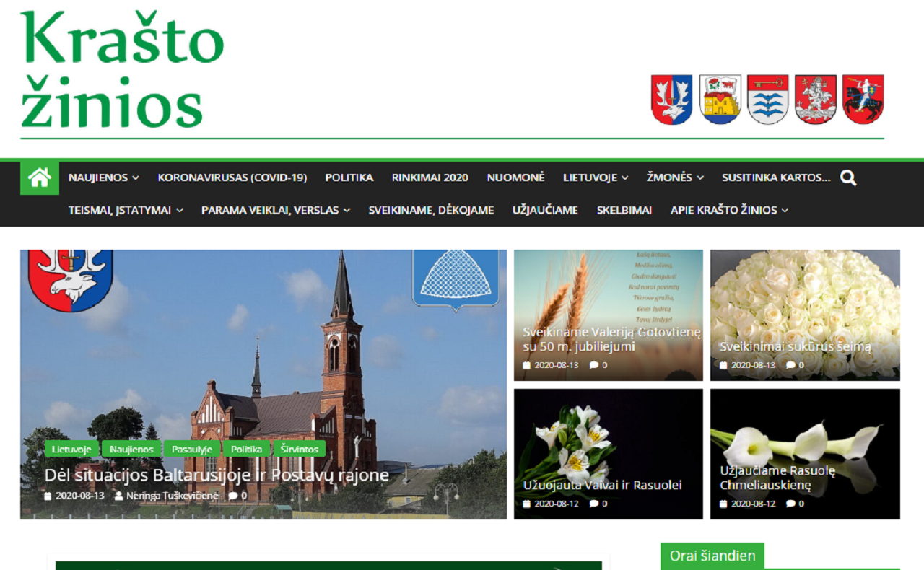Select the first coat of arms with deer
This screenshot has height=570, width=924.
pyautogui.click(x=671, y=100)
